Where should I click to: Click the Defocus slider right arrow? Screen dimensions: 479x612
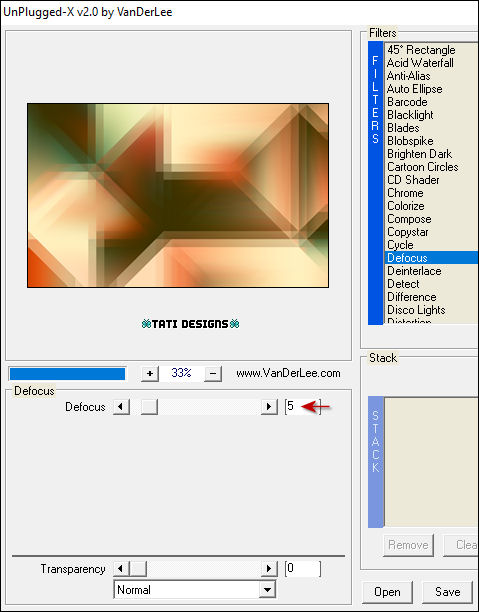[x=269, y=407]
